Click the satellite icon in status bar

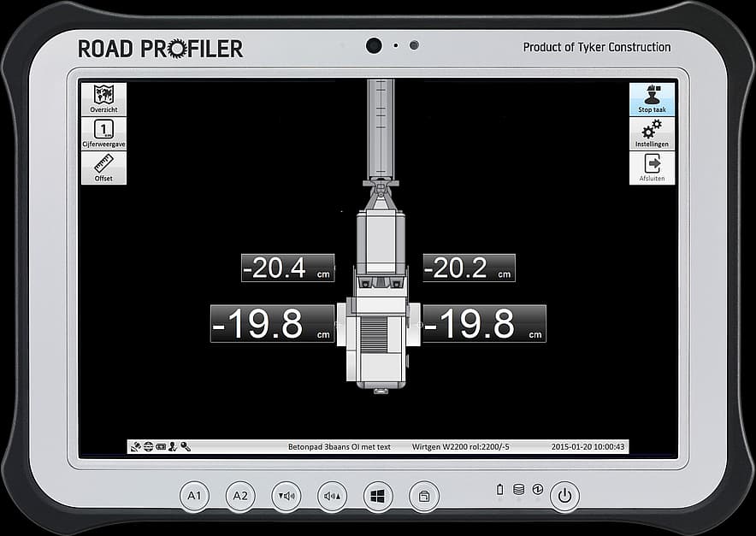pos(135,447)
